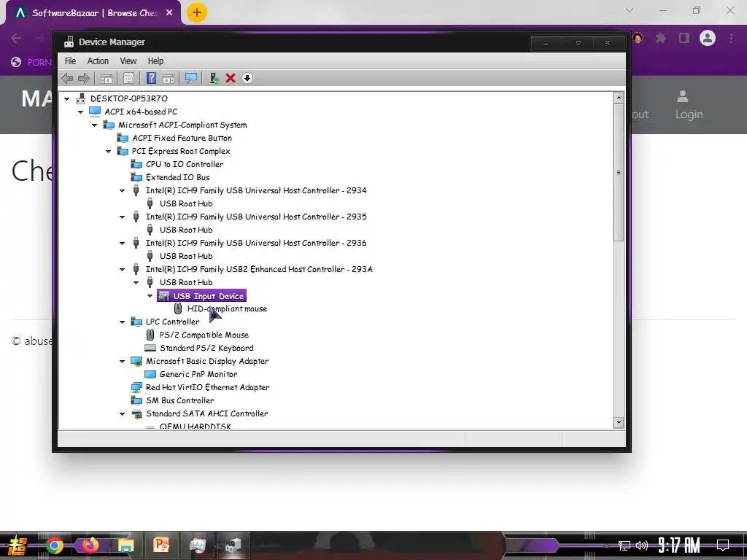747x560 pixels.
Task: Open a new tab in the browser
Action: pos(197,12)
